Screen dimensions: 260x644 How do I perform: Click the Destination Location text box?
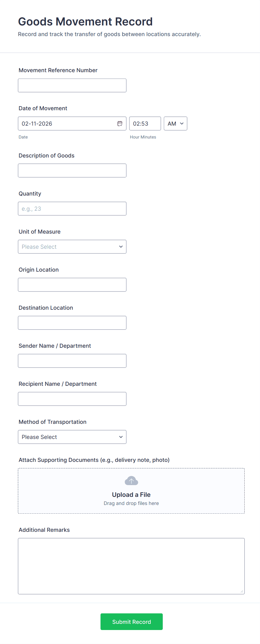(72, 323)
